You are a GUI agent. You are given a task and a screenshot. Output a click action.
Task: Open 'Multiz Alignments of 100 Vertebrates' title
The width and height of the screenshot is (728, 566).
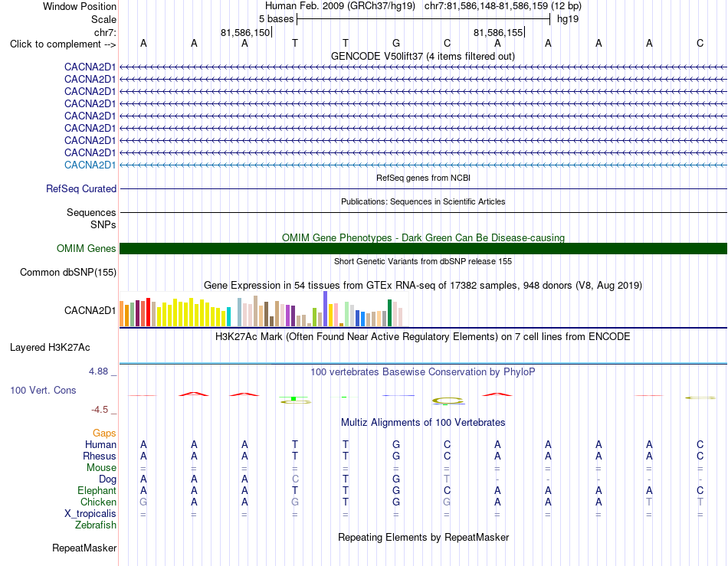423,422
